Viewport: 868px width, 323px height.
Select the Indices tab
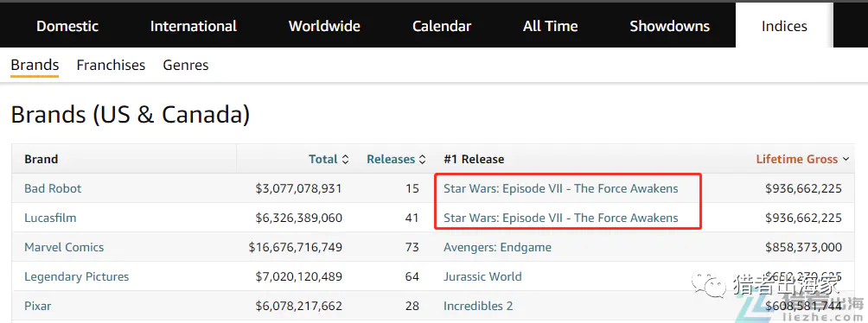click(784, 26)
